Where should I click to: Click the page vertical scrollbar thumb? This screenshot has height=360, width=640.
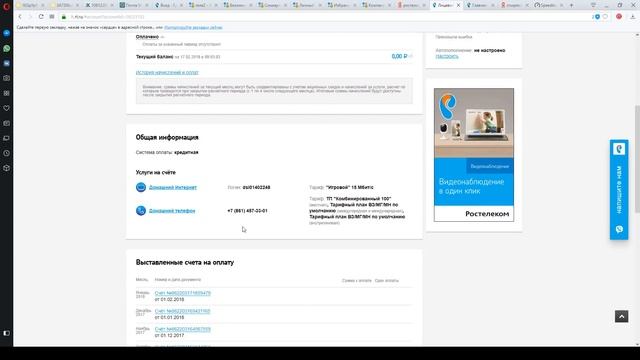637,159
